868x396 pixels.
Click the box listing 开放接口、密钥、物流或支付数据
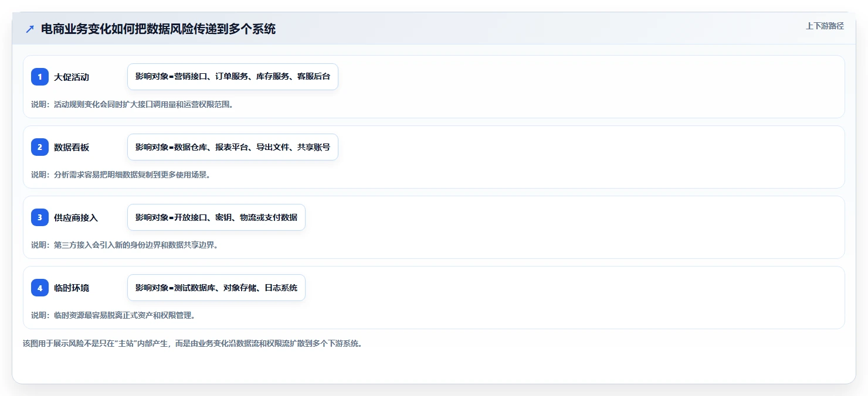click(216, 217)
